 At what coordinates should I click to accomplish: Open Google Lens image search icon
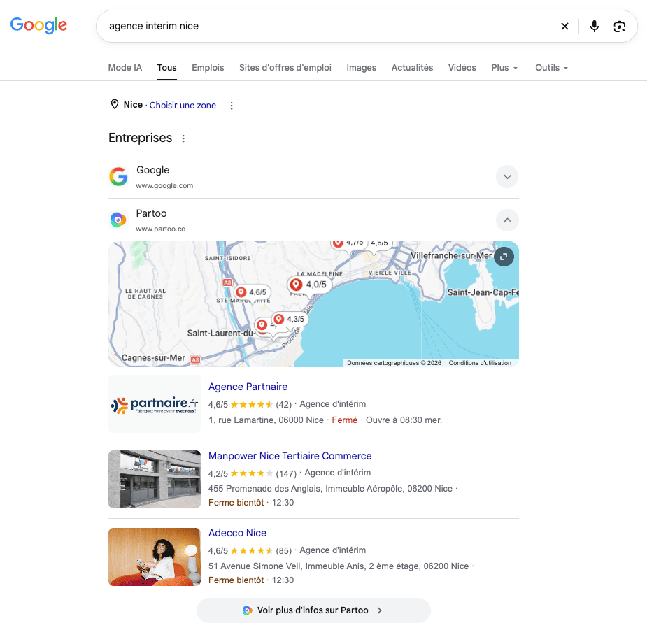[x=619, y=27]
